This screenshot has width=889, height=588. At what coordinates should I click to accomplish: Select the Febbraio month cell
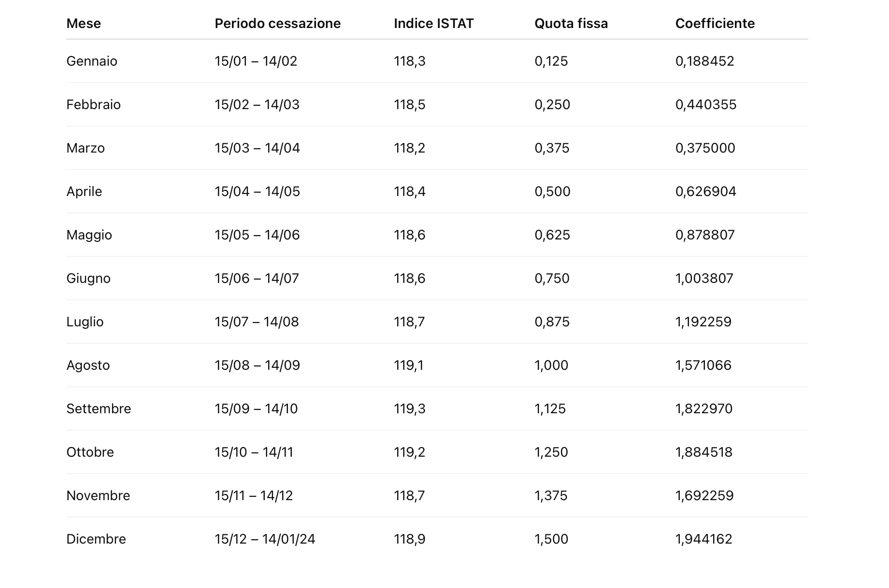[x=93, y=105]
